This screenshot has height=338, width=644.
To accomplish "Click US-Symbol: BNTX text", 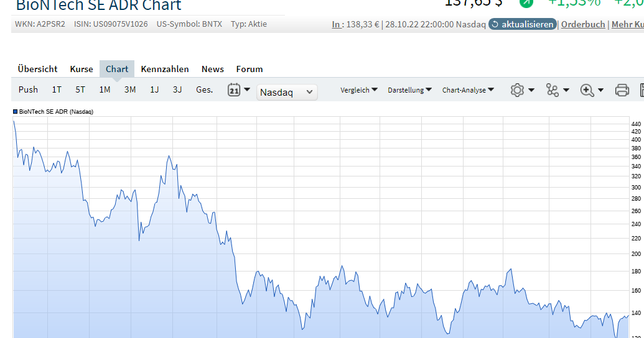I will click(189, 24).
